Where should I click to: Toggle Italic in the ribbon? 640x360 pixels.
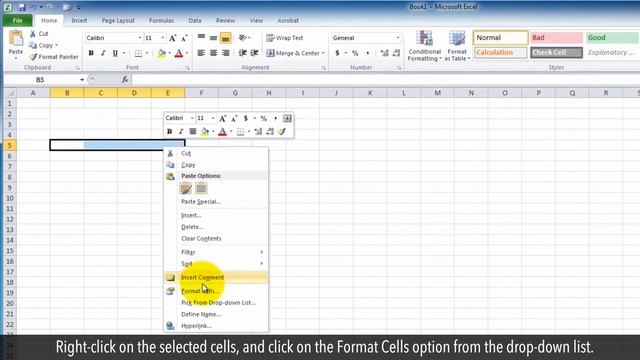(103, 53)
